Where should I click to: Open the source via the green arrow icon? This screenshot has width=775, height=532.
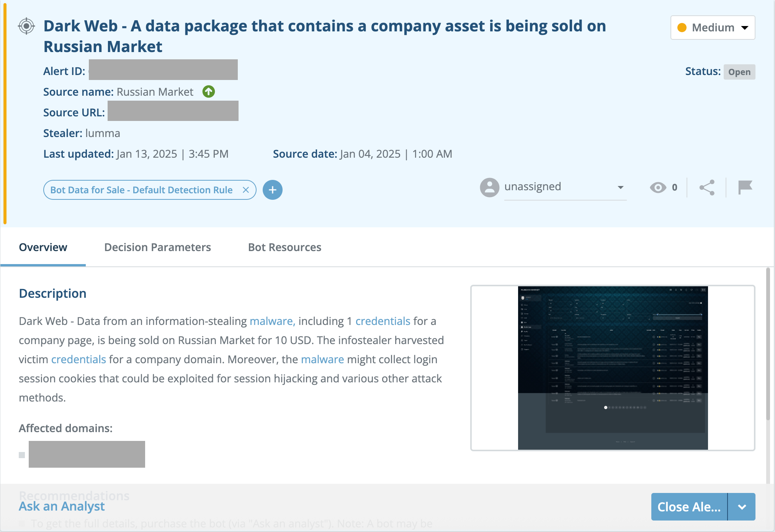(x=208, y=91)
